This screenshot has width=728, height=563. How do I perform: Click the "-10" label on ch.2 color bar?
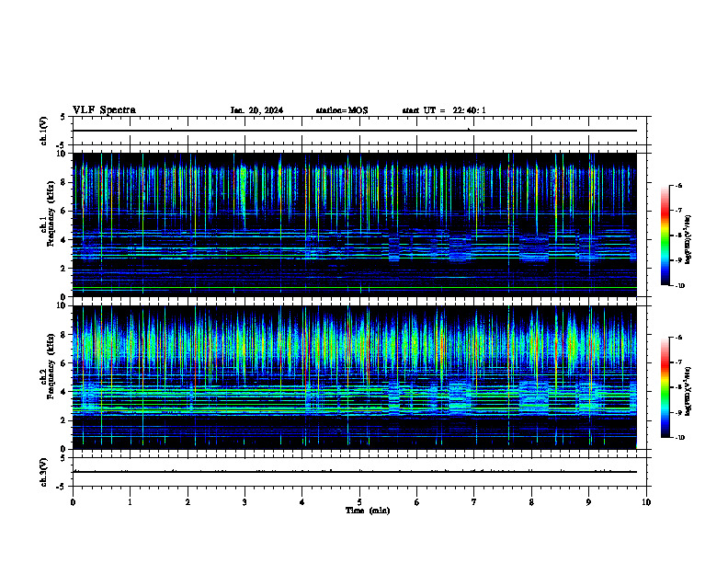[679, 438]
